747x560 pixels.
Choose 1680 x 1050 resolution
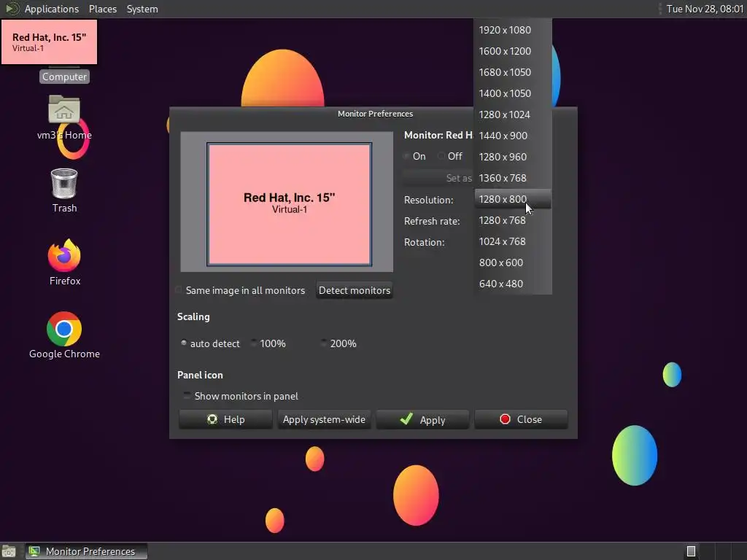[x=513, y=72]
